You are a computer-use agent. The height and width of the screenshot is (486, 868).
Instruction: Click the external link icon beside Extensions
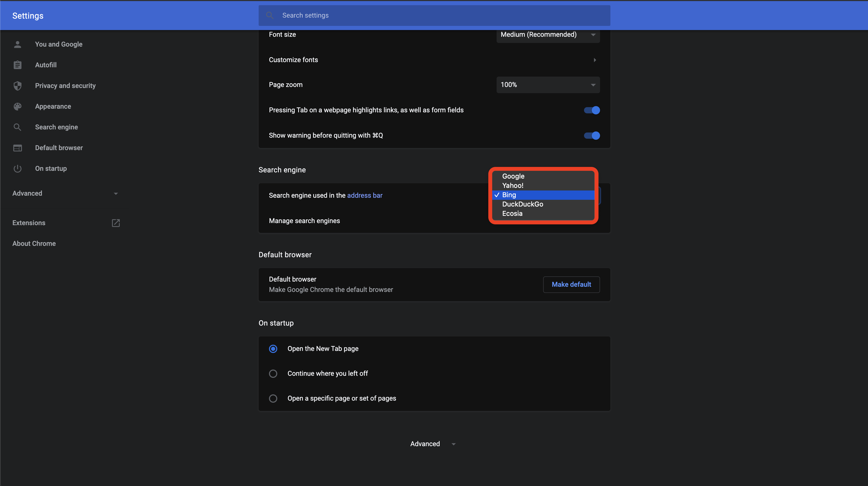coord(116,223)
